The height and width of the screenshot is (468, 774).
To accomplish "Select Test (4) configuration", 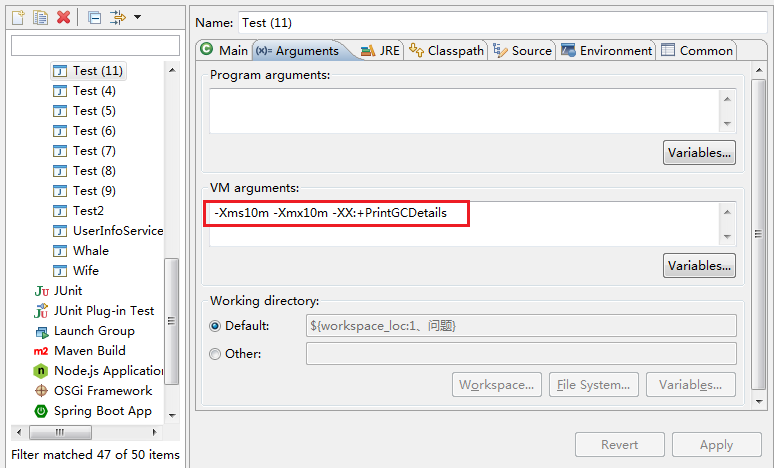I will (x=84, y=91).
